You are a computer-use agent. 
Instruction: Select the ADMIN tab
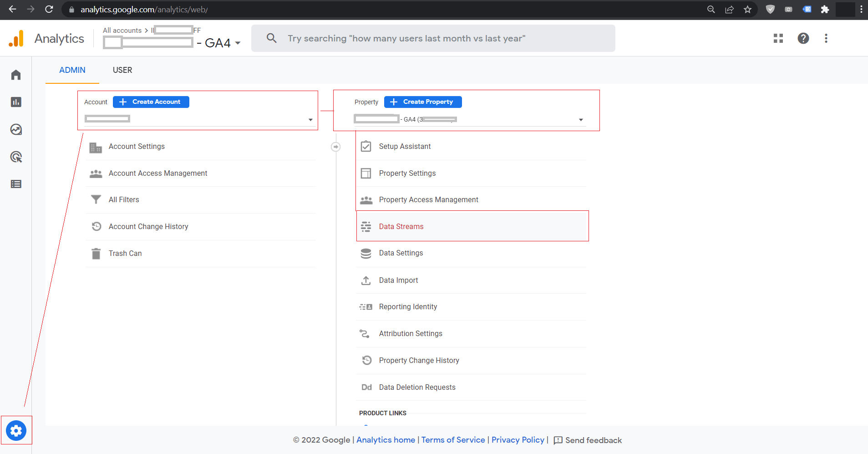72,70
